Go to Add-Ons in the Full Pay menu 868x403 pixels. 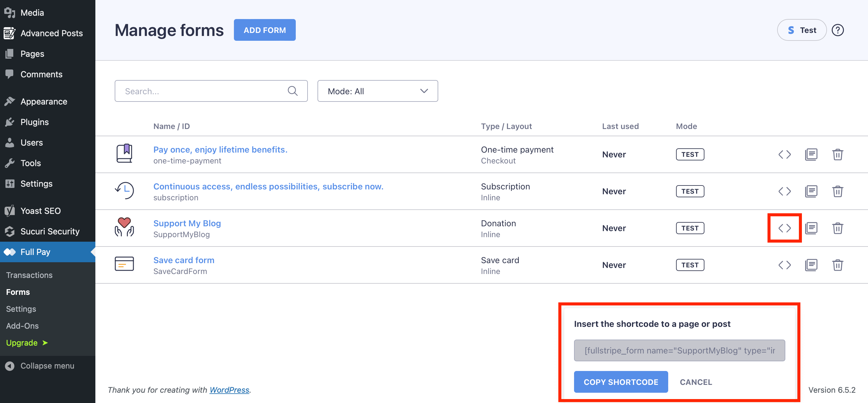tap(22, 326)
